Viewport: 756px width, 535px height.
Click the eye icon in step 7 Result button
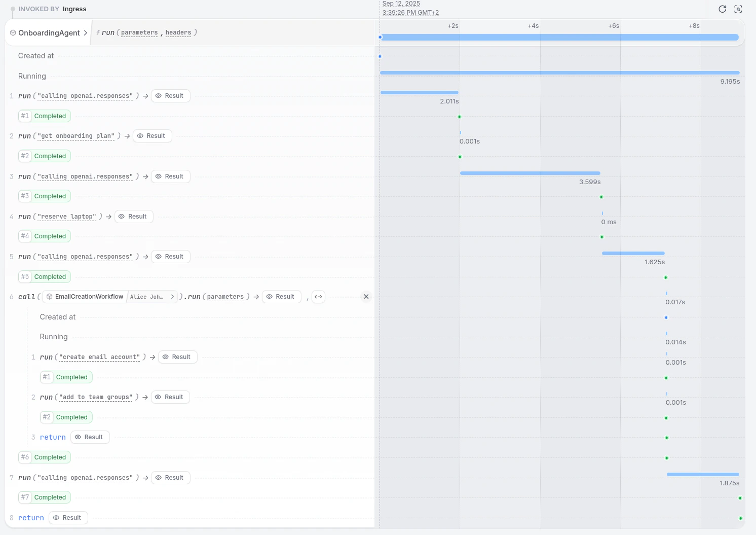(x=159, y=478)
